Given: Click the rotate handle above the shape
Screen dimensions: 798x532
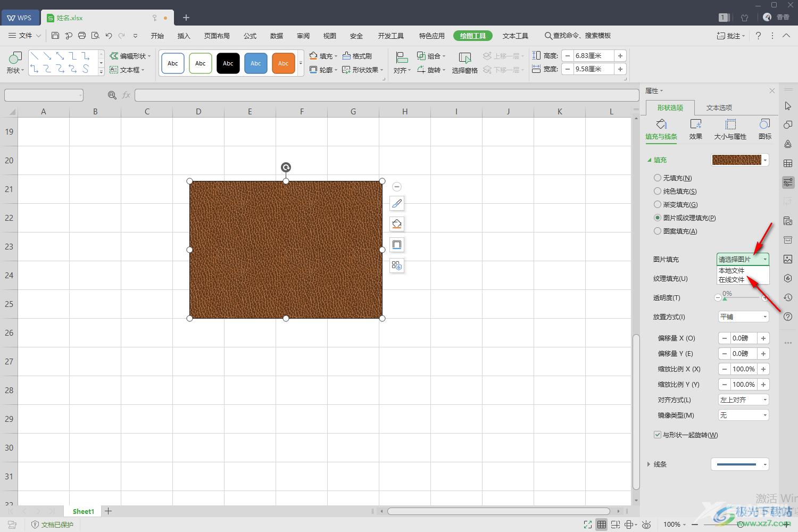Looking at the screenshot, I should [286, 168].
